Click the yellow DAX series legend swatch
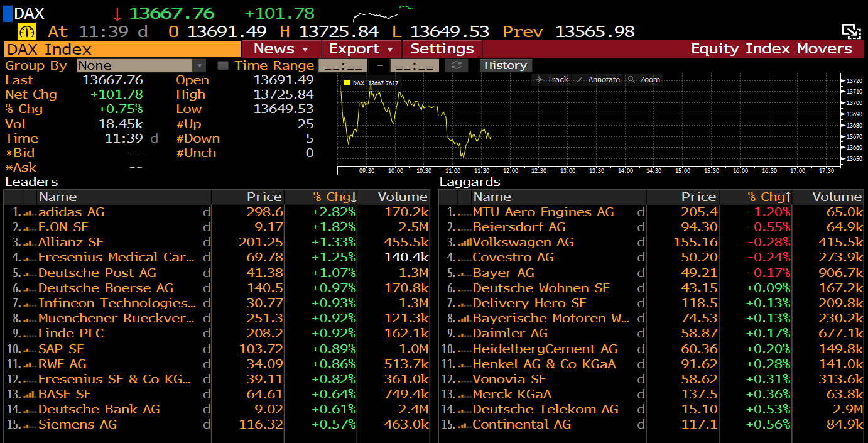The image size is (868, 443). click(x=346, y=83)
